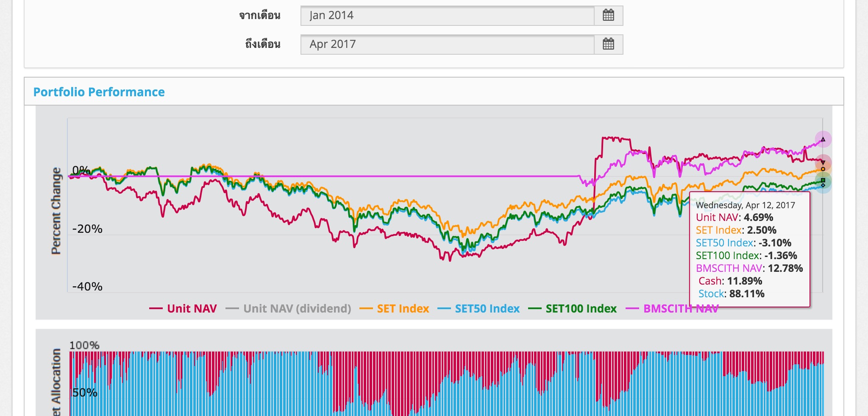The width and height of the screenshot is (868, 416).
Task: Click the SET50 Index diamond end marker
Action: tap(823, 185)
